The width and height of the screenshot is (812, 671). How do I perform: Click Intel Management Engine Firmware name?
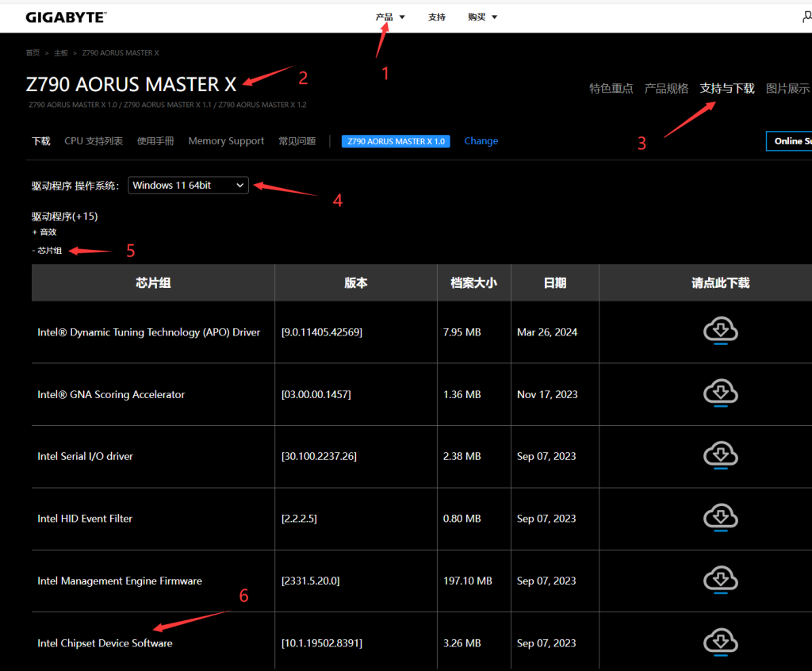(120, 581)
